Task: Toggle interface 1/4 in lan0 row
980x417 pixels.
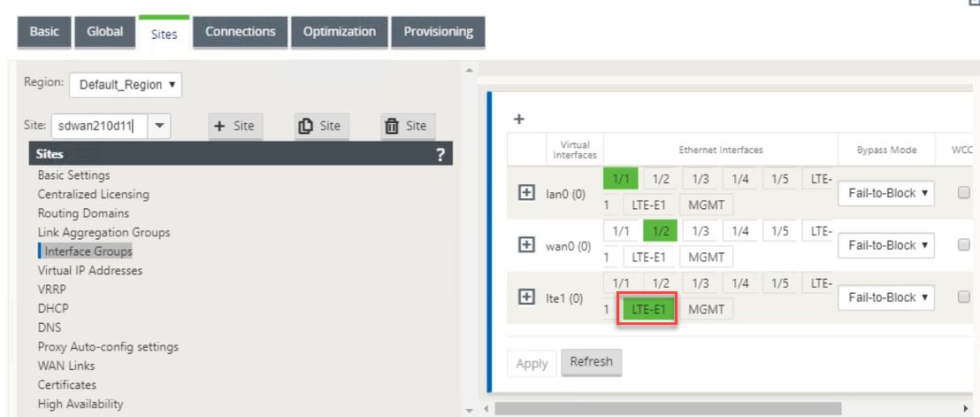Action: pyautogui.click(x=740, y=180)
